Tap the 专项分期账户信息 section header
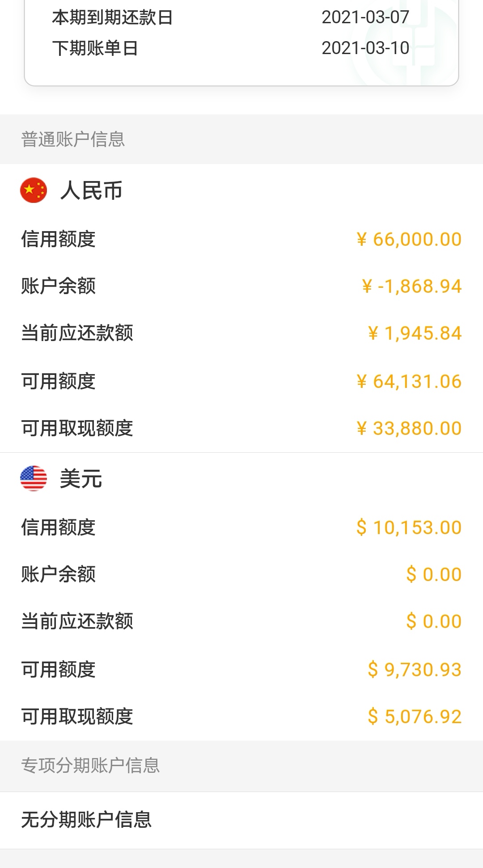Screen dimensions: 483x868 241,766
